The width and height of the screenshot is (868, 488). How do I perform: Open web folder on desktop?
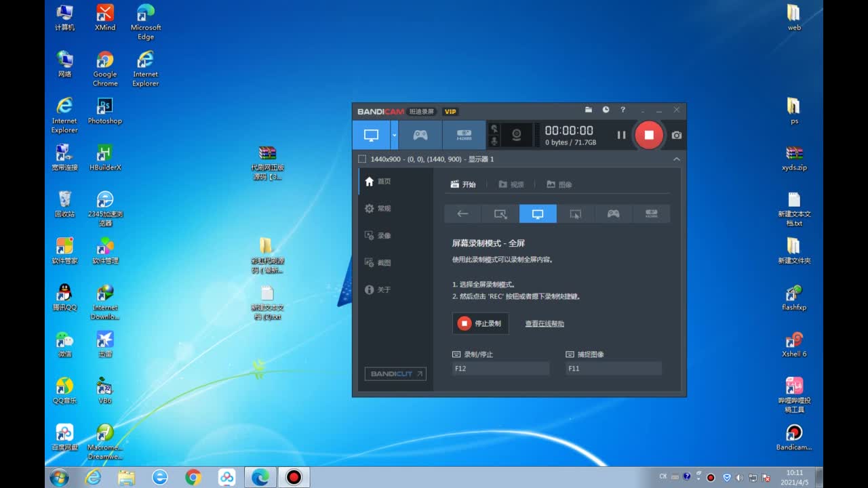tap(794, 18)
